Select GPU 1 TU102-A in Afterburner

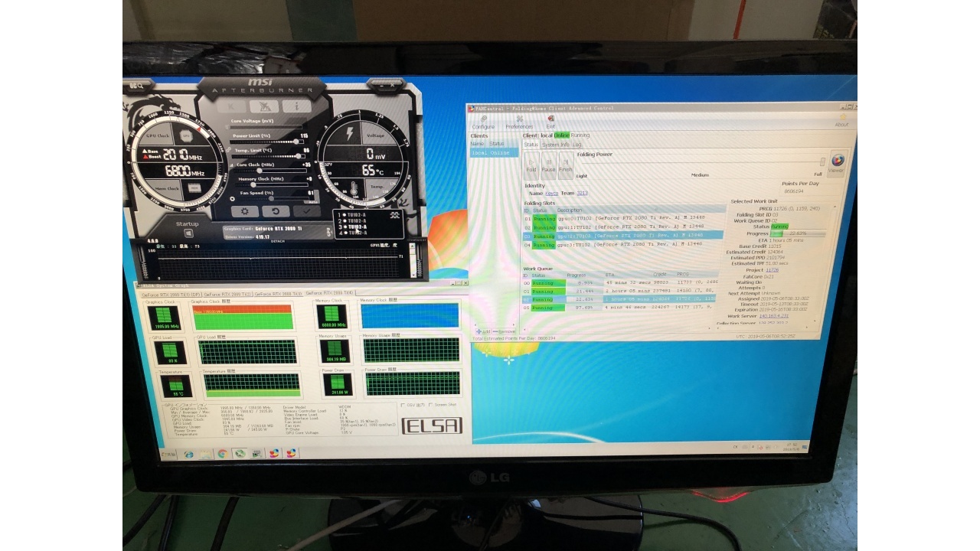point(354,215)
